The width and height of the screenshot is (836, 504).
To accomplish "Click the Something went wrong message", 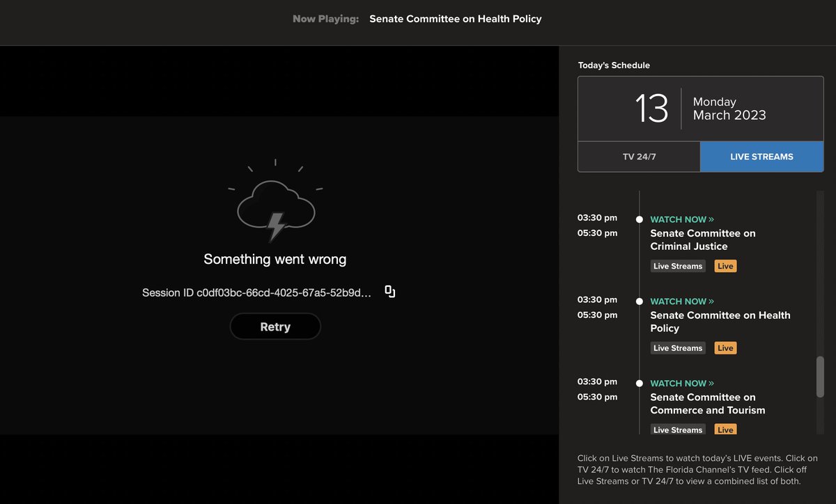I will pyautogui.click(x=275, y=259).
